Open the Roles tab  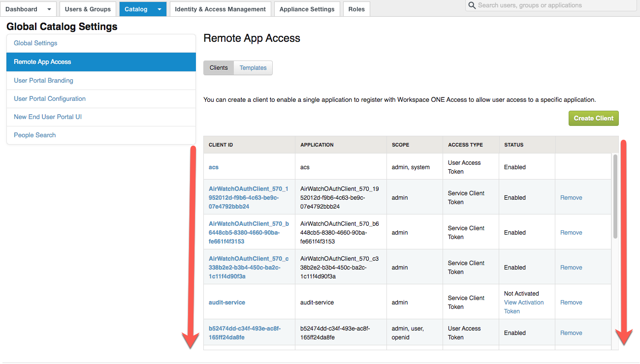pyautogui.click(x=356, y=9)
